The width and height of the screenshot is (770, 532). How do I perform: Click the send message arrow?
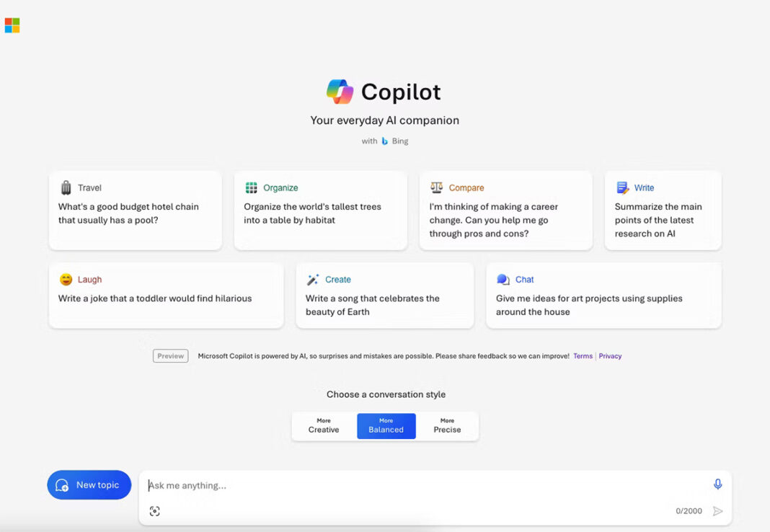coord(718,511)
